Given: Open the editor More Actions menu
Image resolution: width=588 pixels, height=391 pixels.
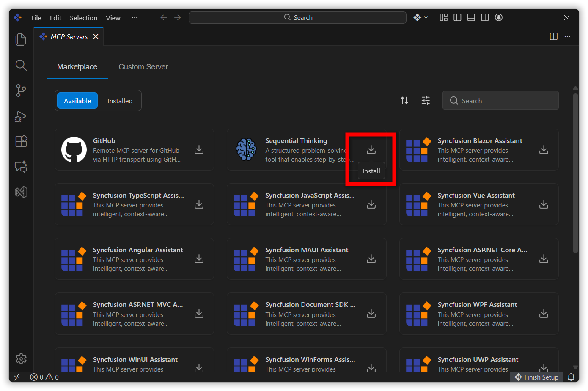Looking at the screenshot, I should [x=567, y=36].
